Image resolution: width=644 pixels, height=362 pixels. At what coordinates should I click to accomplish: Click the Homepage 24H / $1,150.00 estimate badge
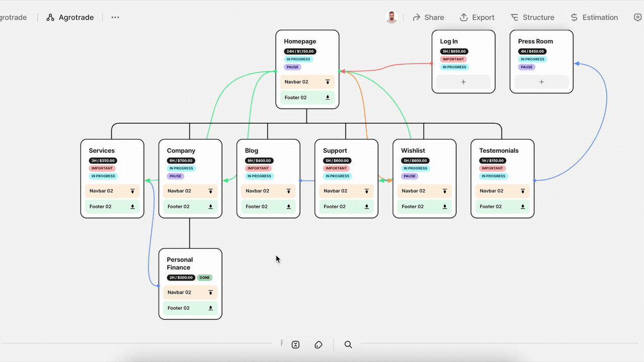coord(300,51)
